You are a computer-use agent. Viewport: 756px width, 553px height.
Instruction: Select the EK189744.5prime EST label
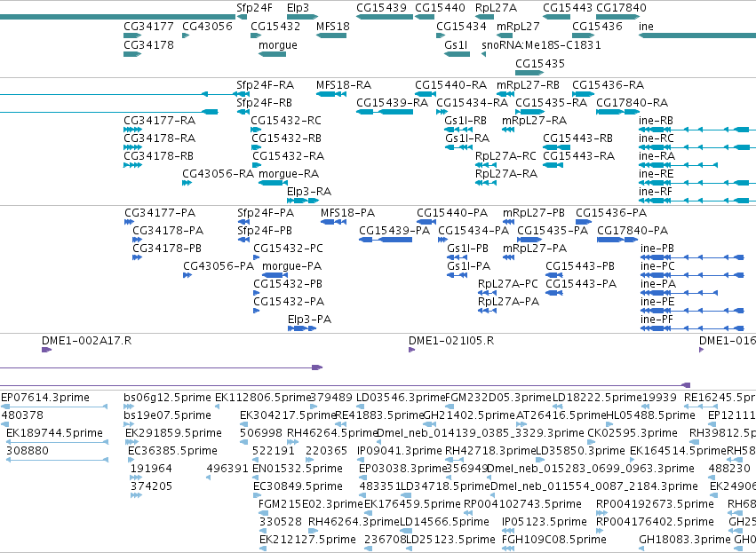54,433
